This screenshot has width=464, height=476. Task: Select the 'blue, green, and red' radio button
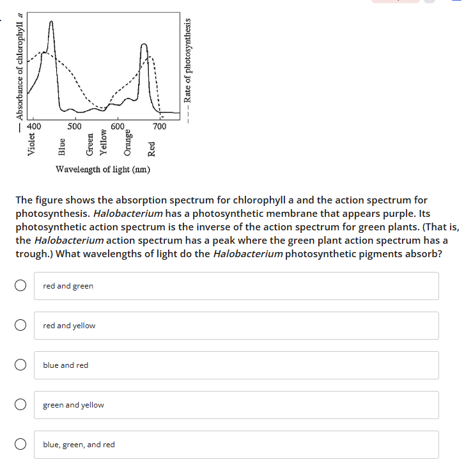pyautogui.click(x=21, y=445)
